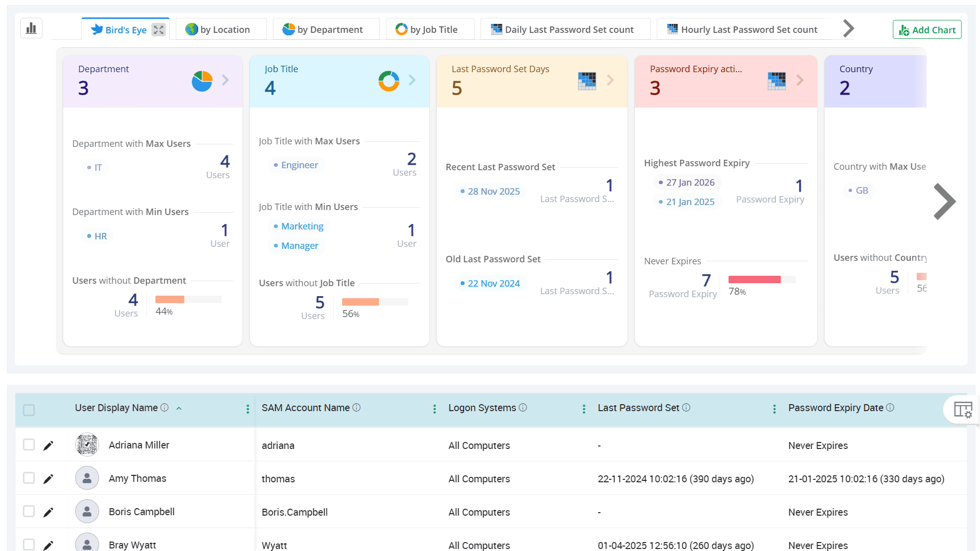Click the edit pencil for Adriana Miller
The height and width of the screenshot is (551, 980).
pos(48,445)
